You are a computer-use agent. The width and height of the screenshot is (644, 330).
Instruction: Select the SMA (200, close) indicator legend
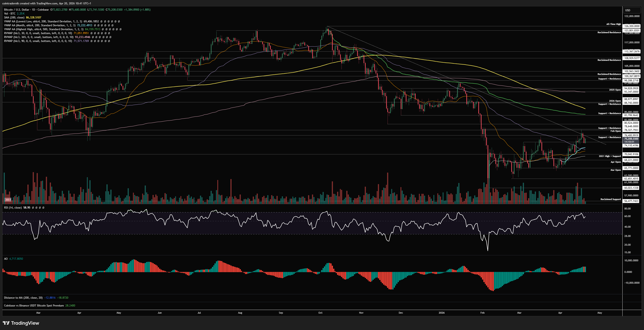coord(14,18)
